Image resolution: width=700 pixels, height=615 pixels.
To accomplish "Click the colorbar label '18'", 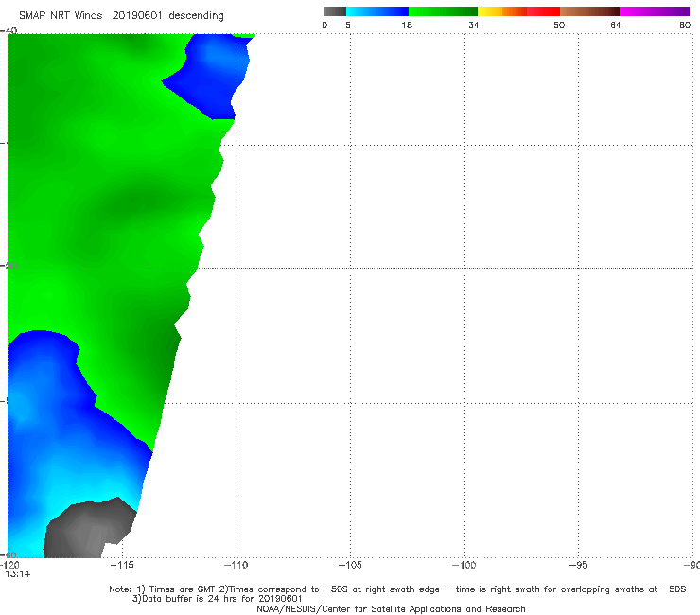I will [407, 26].
